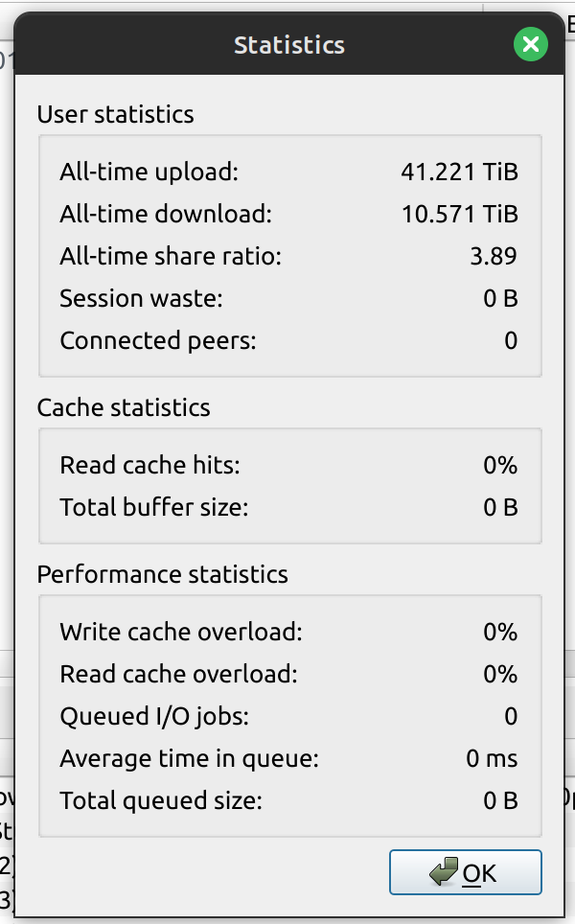Click the Connected peers label
575x924 pixels.
[158, 340]
